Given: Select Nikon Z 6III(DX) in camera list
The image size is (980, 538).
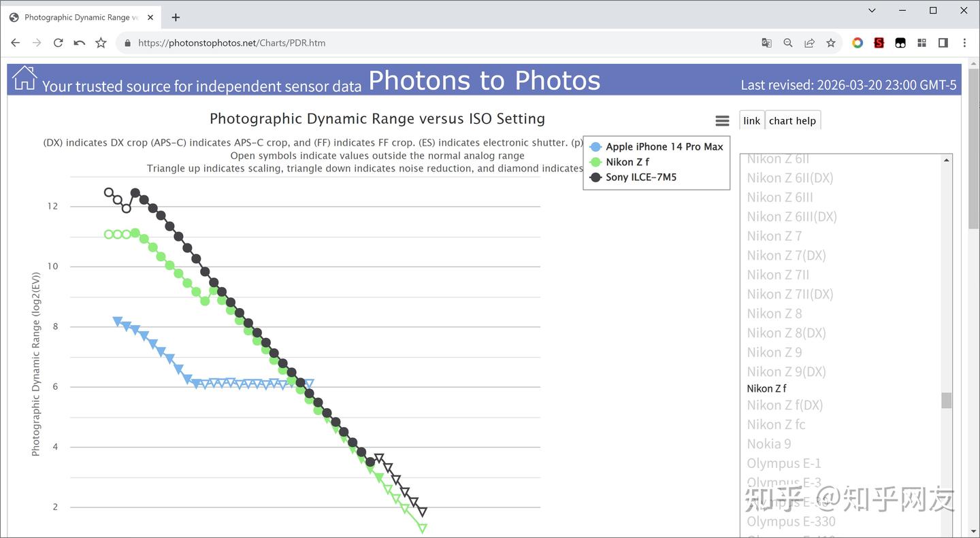Looking at the screenshot, I should click(792, 216).
